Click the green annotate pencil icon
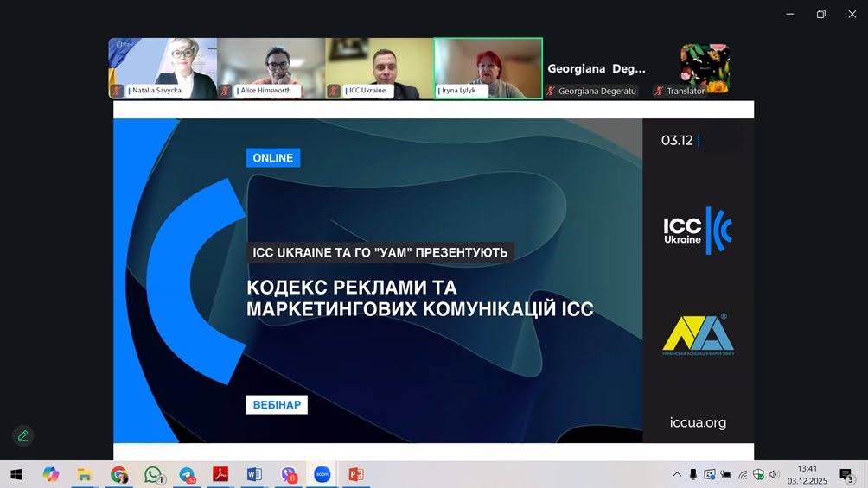 tap(22, 435)
